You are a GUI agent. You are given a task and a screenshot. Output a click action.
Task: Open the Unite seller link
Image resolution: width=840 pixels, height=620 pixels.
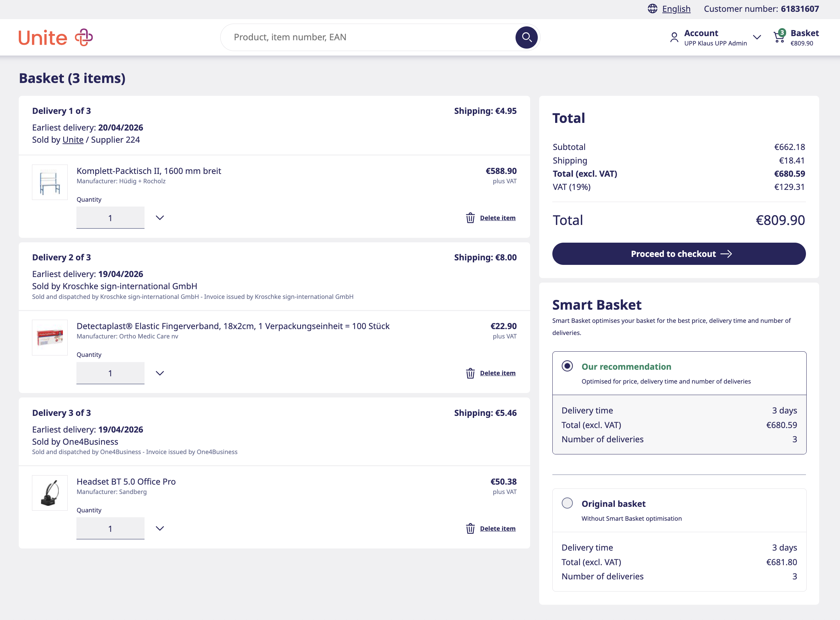pos(73,140)
